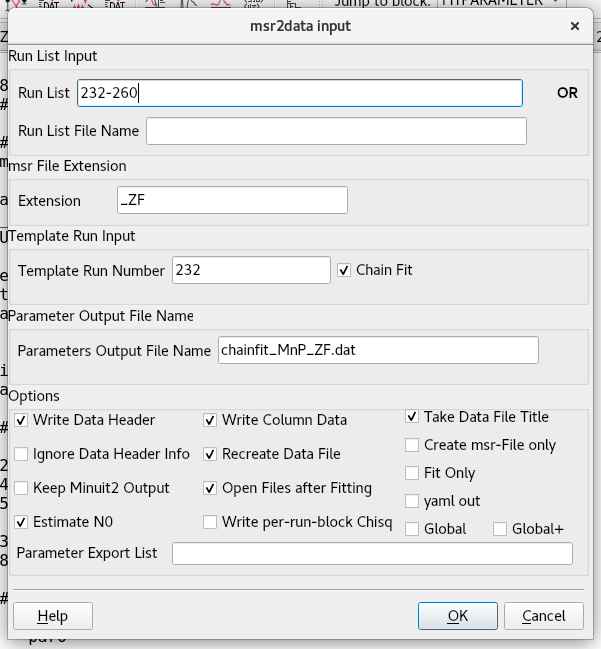Uncheck Write Data Header option

[22, 420]
